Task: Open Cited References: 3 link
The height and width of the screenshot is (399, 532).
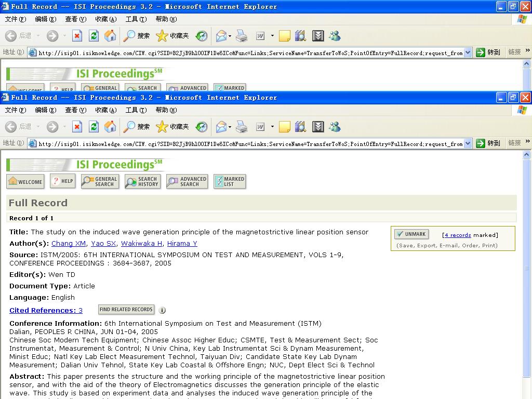Action: coord(46,311)
